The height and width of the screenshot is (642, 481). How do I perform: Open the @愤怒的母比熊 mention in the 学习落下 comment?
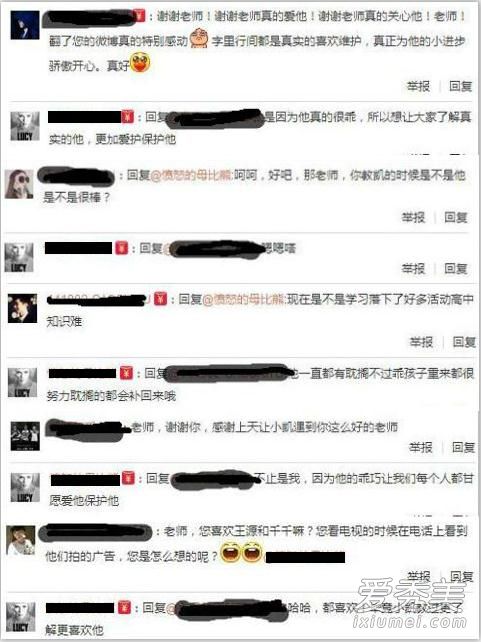pos(244,299)
